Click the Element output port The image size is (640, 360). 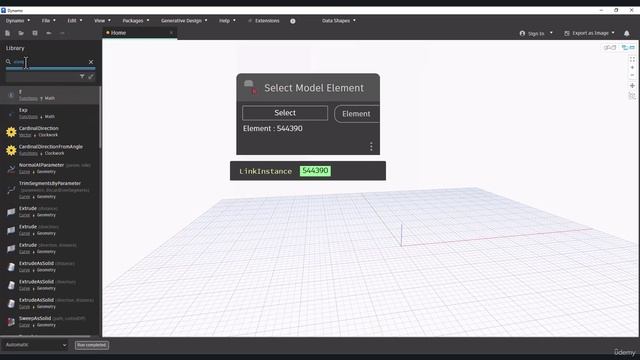pos(357,114)
